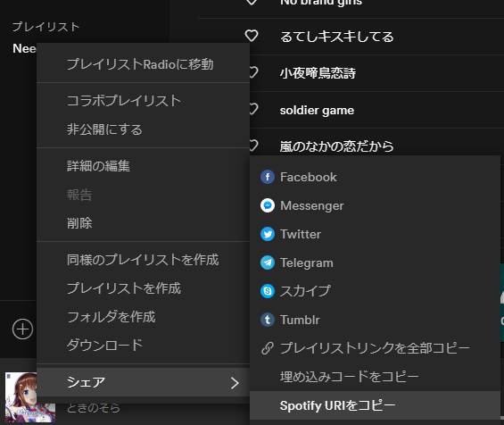Choose ダウンロード in the context menu
Viewport: 504px width, 425px height.
coord(143,346)
